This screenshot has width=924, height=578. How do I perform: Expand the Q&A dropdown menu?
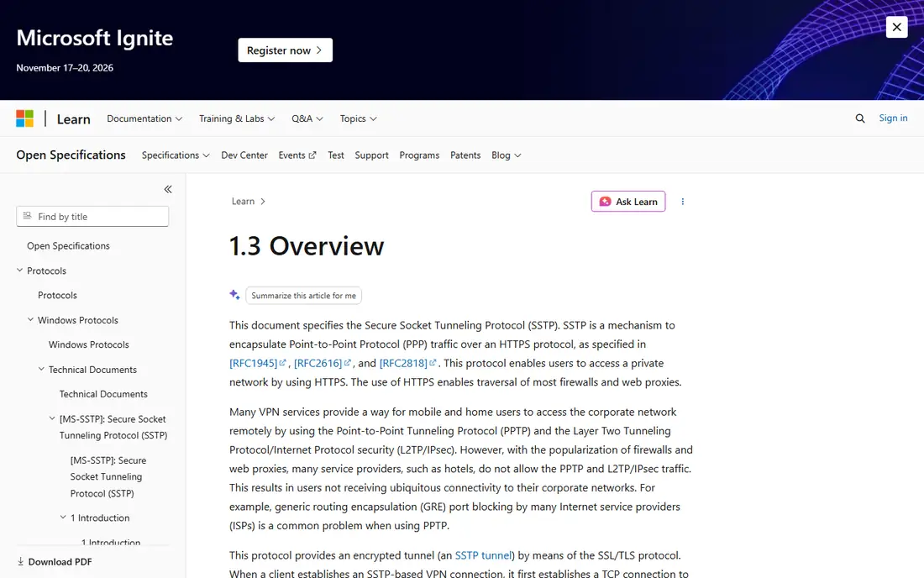click(x=307, y=118)
